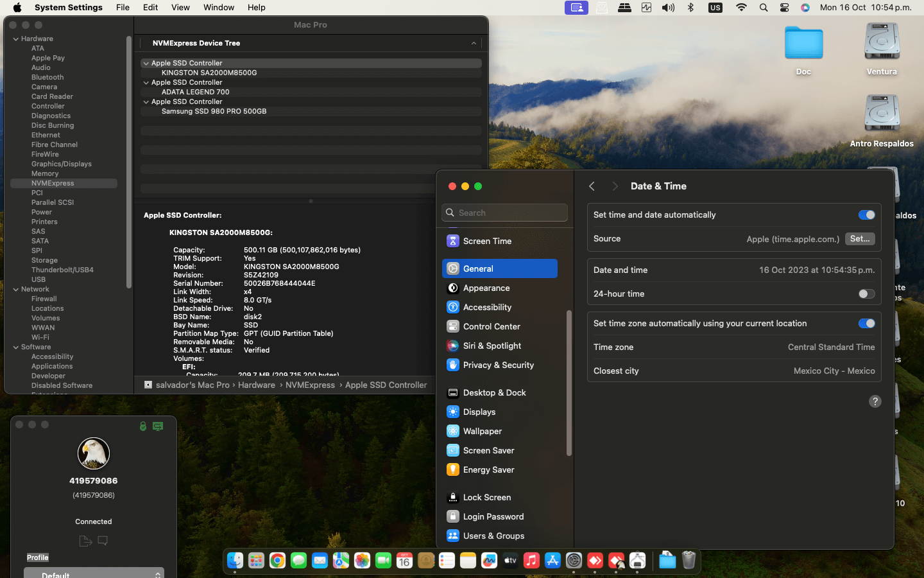Screen dimensions: 924x578
Task: Open the Control Center settings pane
Action: point(491,326)
